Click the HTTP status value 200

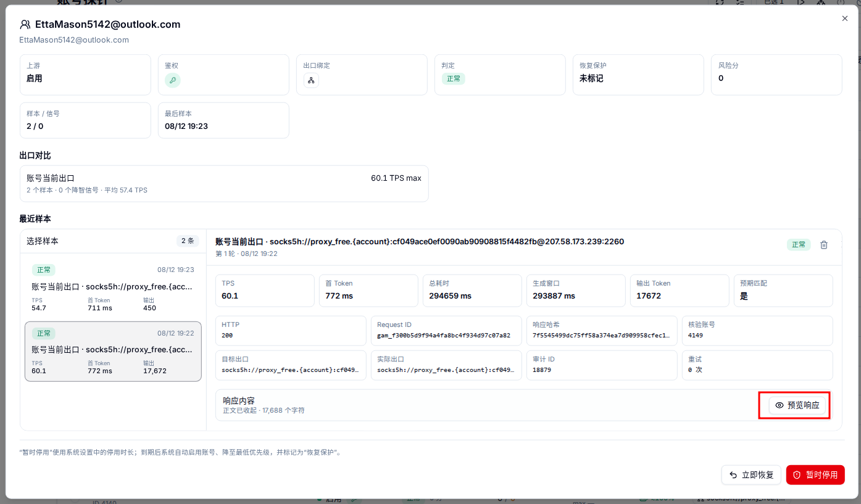[227, 336]
